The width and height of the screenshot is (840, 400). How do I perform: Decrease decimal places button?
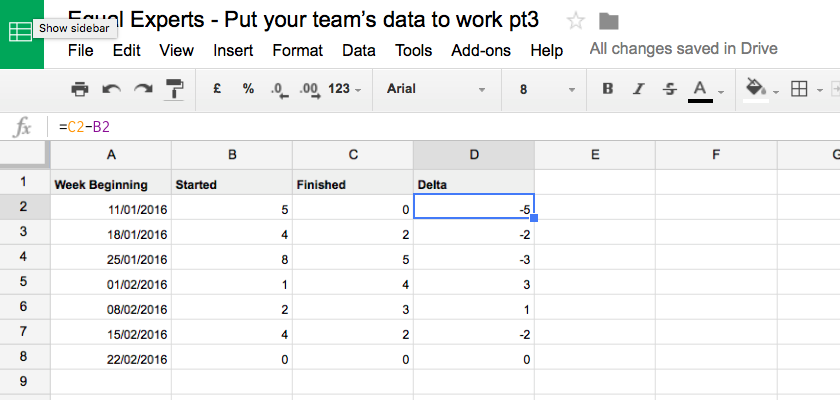point(280,90)
